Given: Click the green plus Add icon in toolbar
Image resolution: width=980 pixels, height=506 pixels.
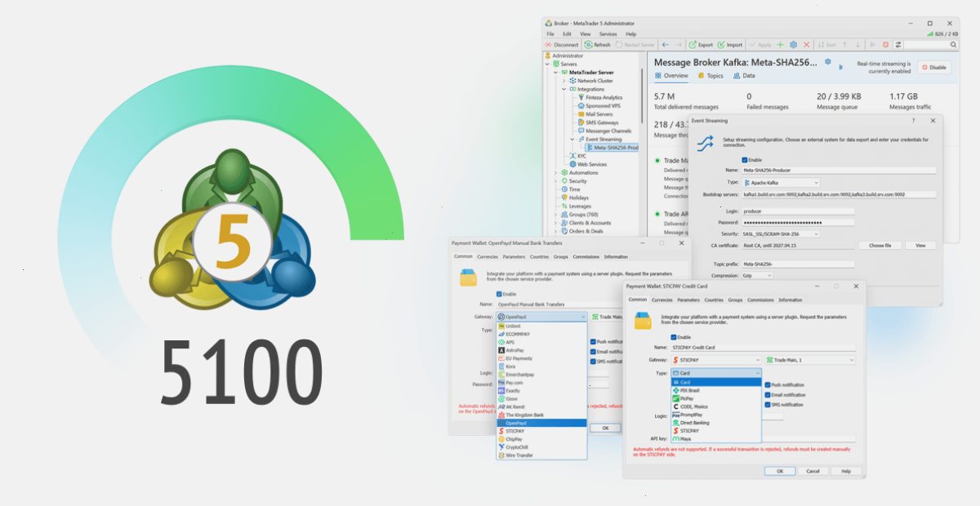Looking at the screenshot, I should 780,45.
